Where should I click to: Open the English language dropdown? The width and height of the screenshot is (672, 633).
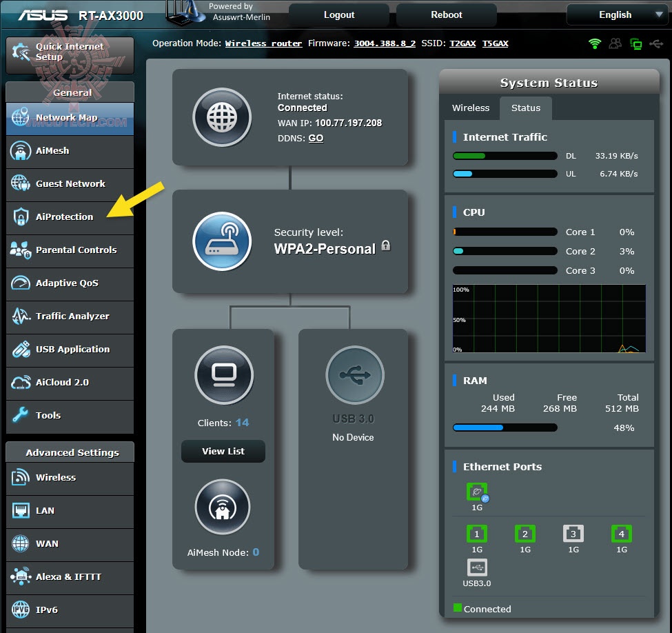618,15
